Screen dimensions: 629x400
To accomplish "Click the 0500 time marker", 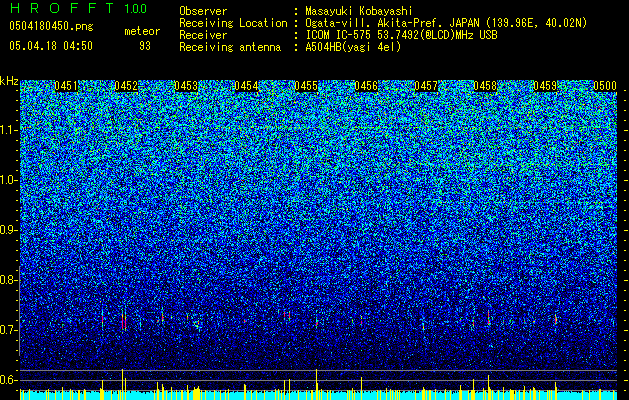I will point(605,86).
